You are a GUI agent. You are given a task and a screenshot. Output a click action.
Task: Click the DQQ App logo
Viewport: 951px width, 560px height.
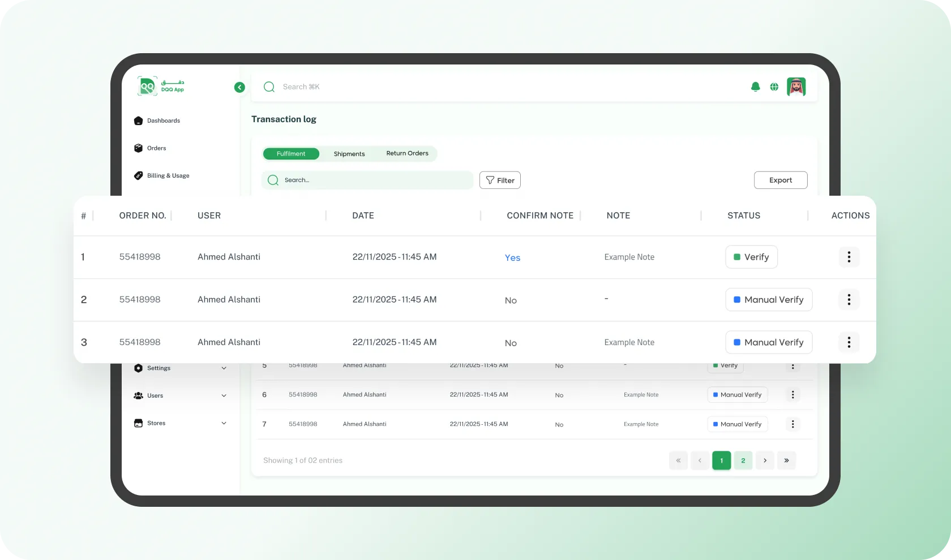(x=161, y=87)
